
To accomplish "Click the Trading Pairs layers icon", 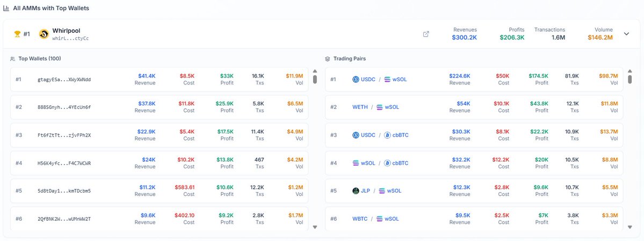I will click(x=327, y=59).
